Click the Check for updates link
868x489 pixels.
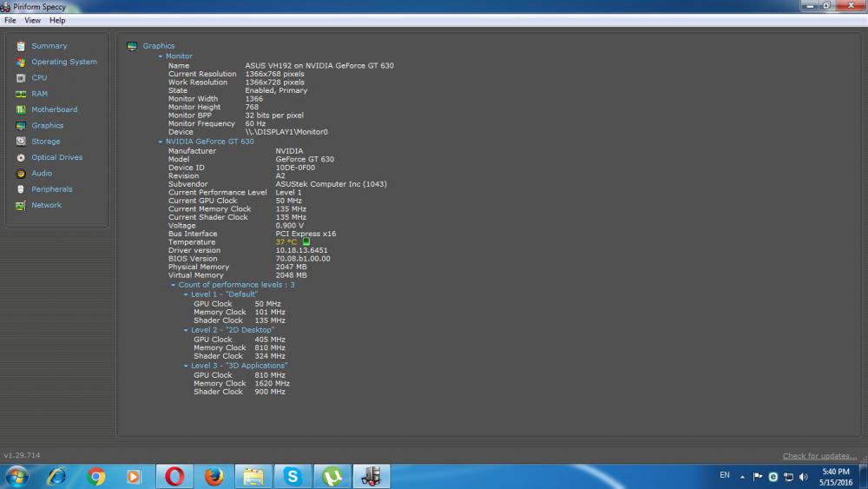pos(819,456)
